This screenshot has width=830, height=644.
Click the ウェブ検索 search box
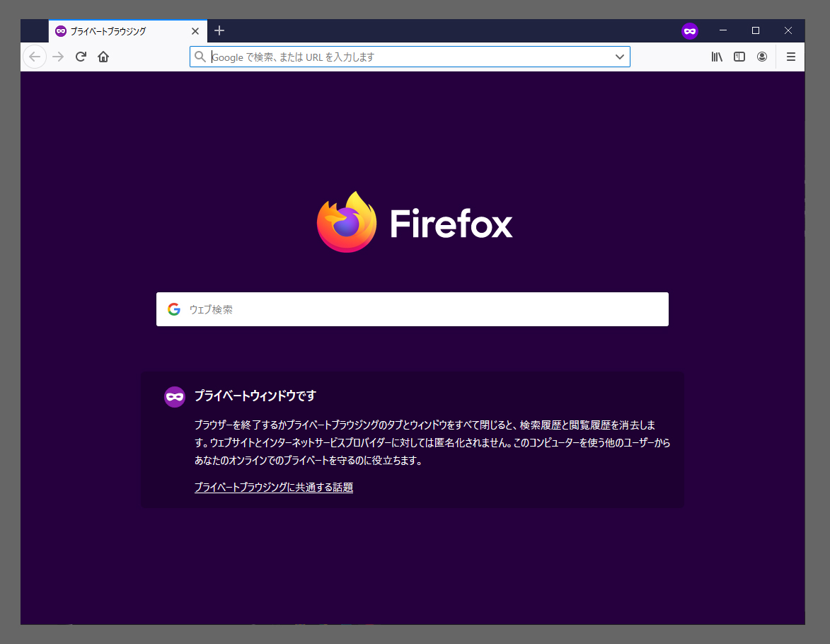pyautogui.click(x=413, y=309)
